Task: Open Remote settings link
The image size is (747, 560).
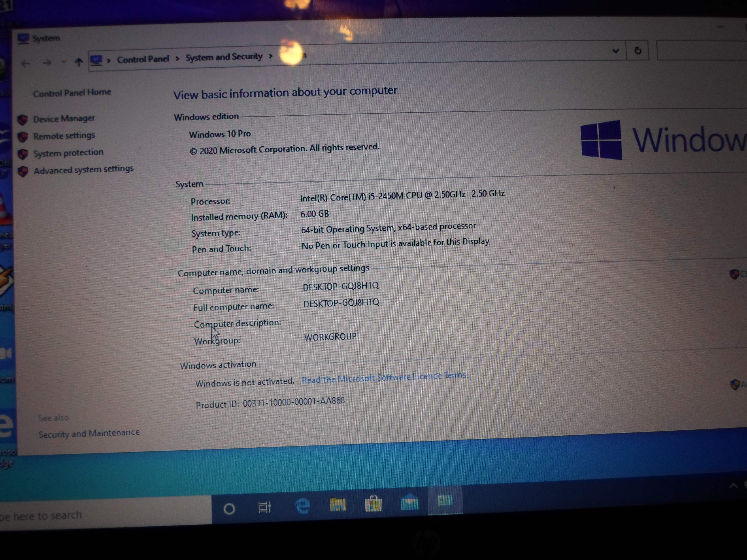Action: [64, 136]
